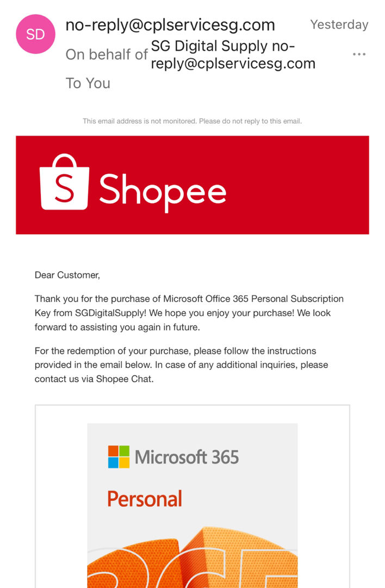Image resolution: width=385 pixels, height=588 pixels.
Task: Expand recipients via To You
Action: click(x=88, y=83)
